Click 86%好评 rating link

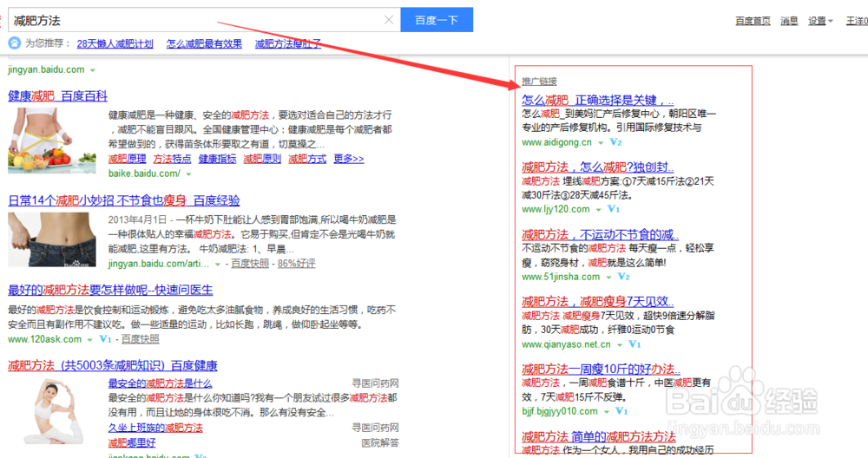pyautogui.click(x=297, y=264)
